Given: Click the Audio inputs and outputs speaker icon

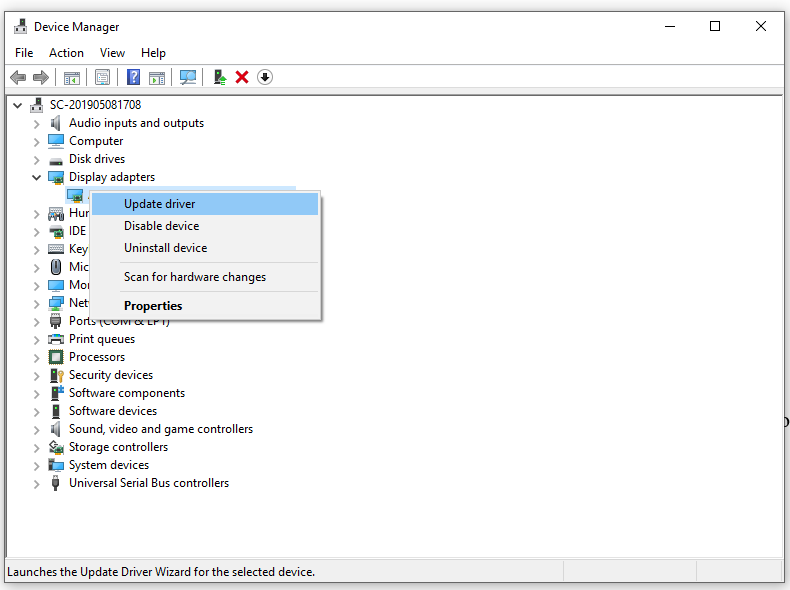Looking at the screenshot, I should pos(55,123).
